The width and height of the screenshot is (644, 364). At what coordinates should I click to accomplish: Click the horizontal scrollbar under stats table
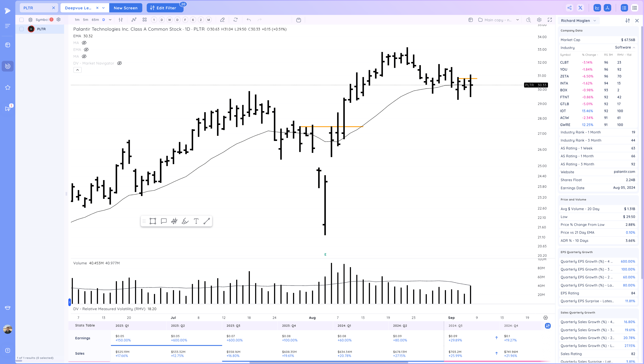click(x=329, y=362)
